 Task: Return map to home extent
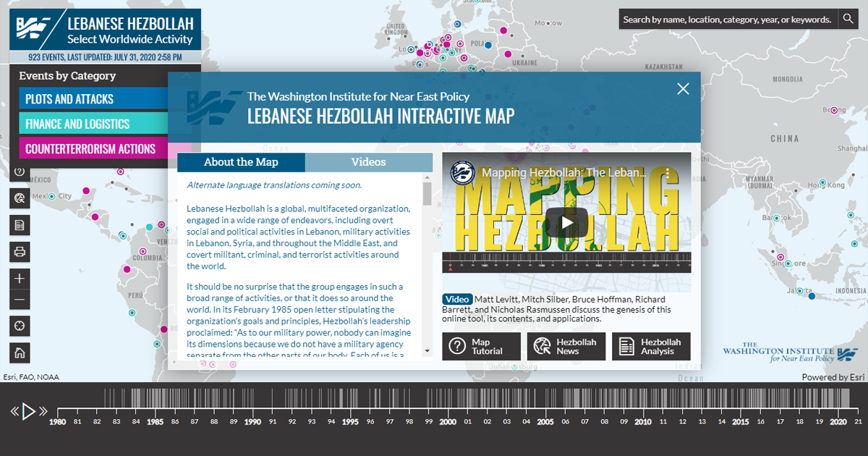tap(20, 353)
